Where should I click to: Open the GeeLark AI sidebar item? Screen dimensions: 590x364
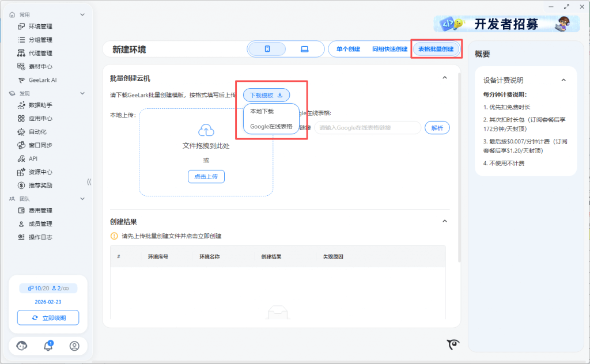(42, 80)
